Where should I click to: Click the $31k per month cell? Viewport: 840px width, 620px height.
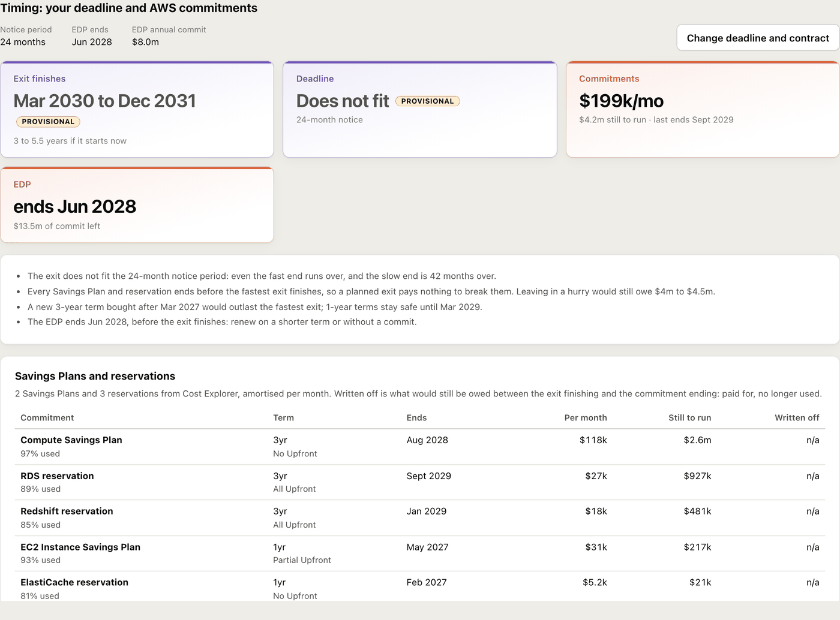pyautogui.click(x=596, y=547)
